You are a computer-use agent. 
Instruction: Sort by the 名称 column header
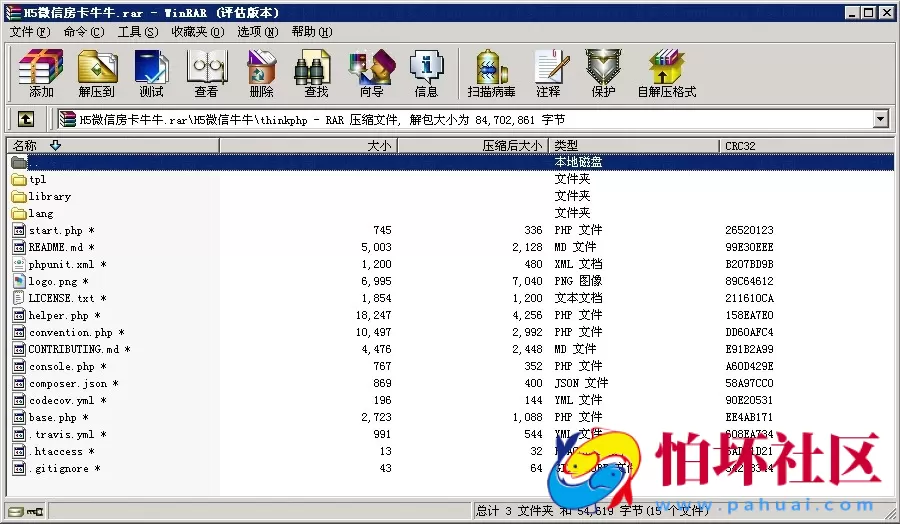point(112,146)
